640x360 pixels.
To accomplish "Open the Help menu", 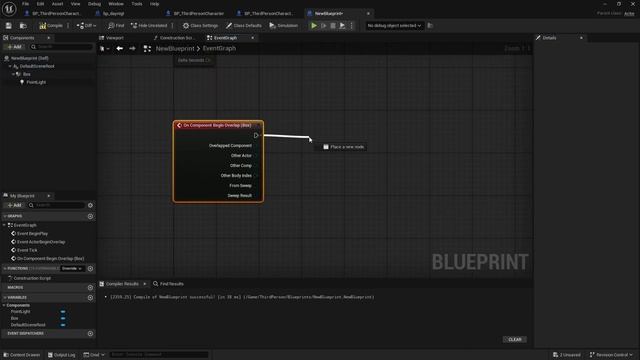I will click(x=154, y=4).
